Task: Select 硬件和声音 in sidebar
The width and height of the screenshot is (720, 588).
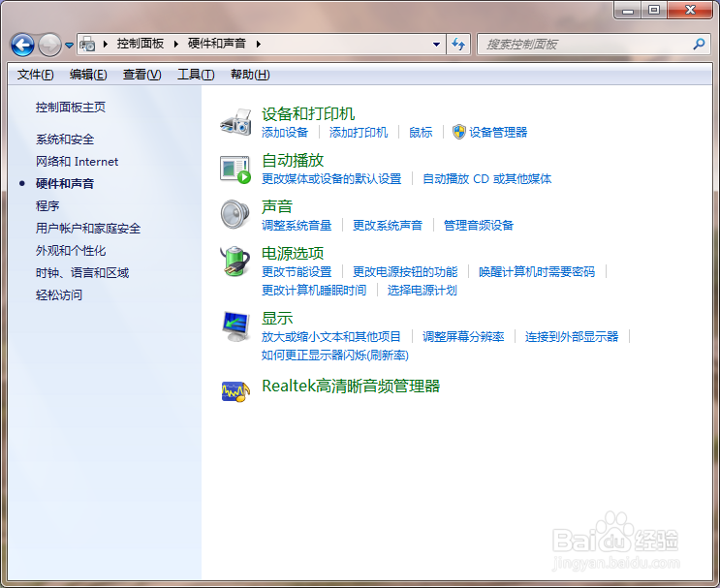Action: (x=65, y=184)
